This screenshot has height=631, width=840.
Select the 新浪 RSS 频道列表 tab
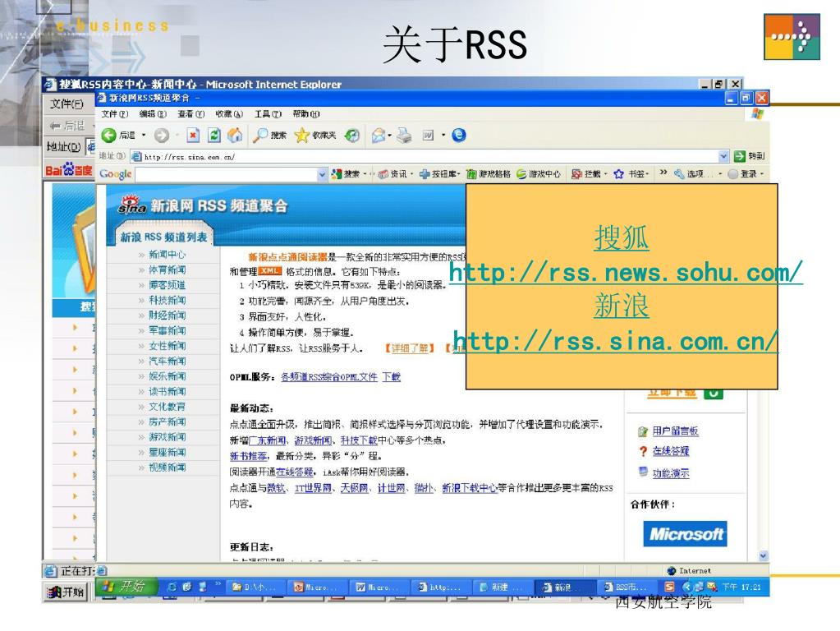coord(163,237)
